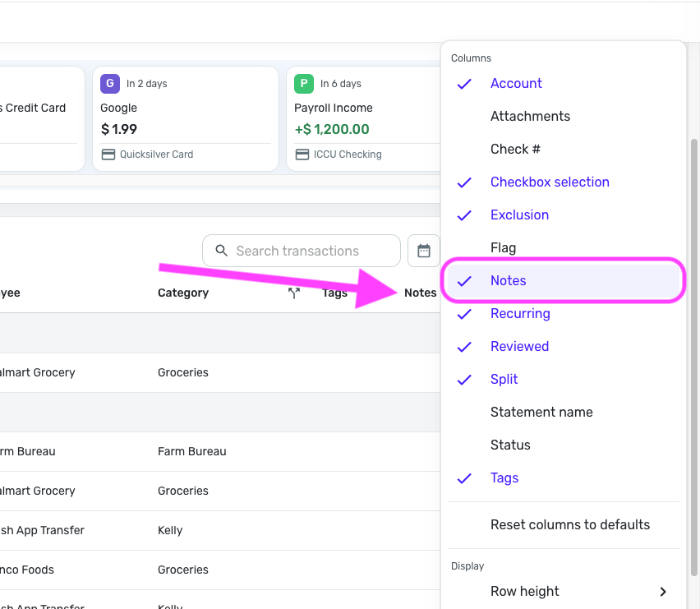Screen dimensions: 700x609
Task: Enable the Statement name column
Action: [564, 412]
